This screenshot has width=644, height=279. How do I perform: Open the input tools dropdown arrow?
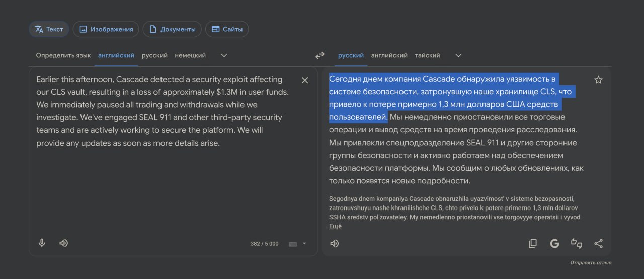tap(304, 244)
